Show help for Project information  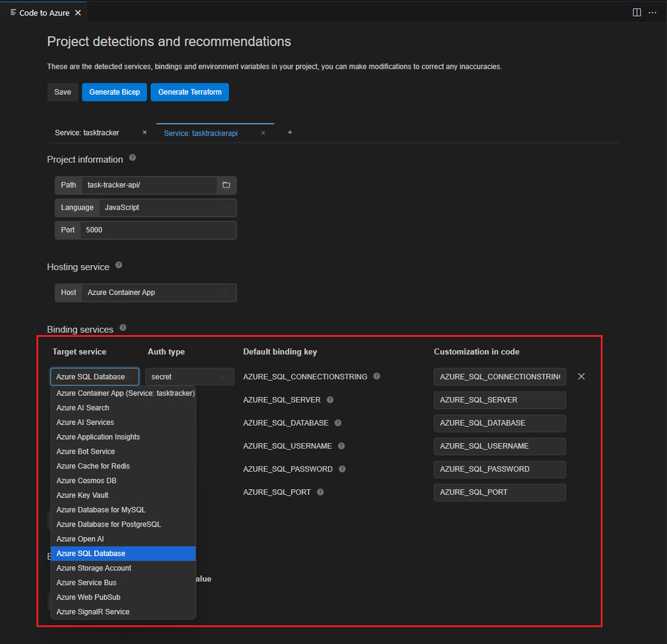click(x=132, y=157)
